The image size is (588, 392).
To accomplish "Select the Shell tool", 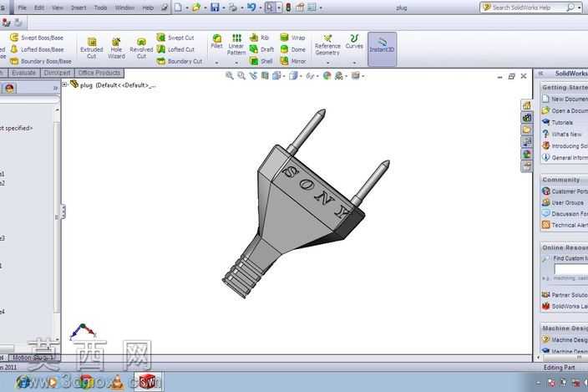I will (261, 61).
